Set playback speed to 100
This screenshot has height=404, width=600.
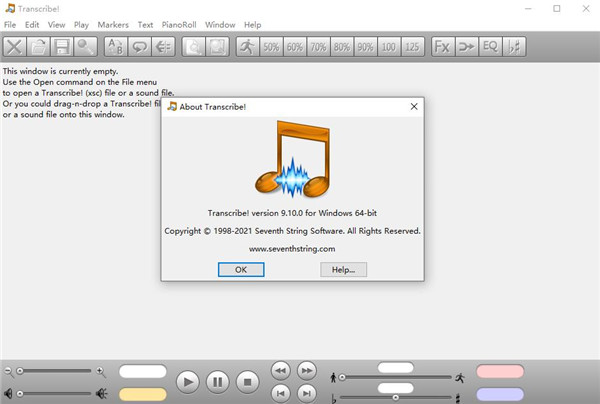click(389, 47)
